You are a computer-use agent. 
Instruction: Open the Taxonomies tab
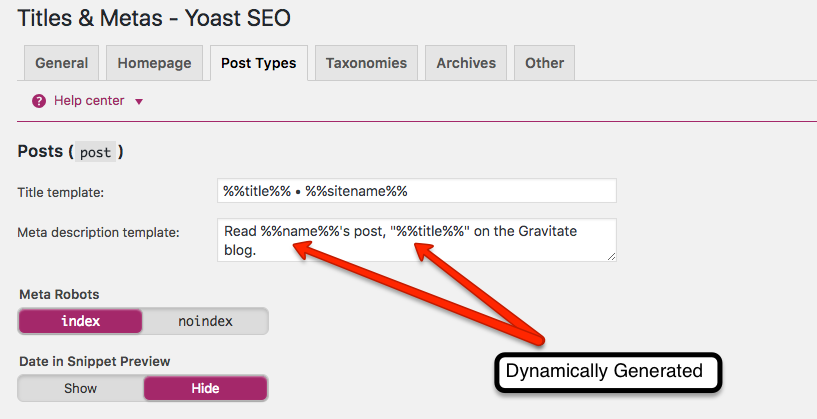(x=366, y=63)
